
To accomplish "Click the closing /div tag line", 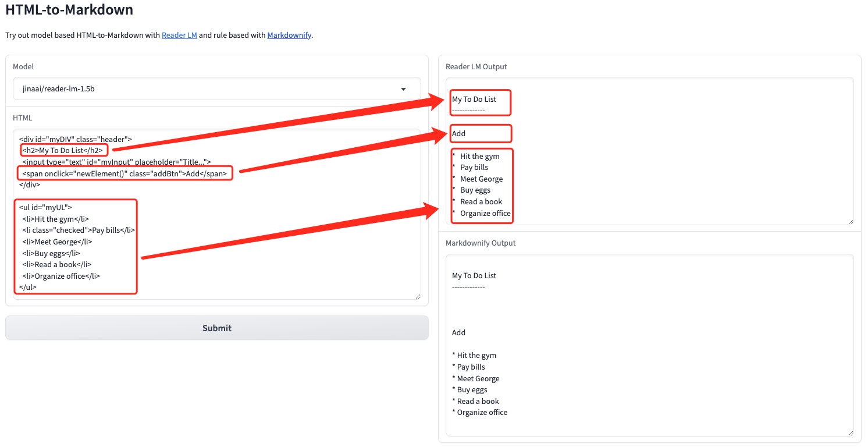I will (30, 185).
